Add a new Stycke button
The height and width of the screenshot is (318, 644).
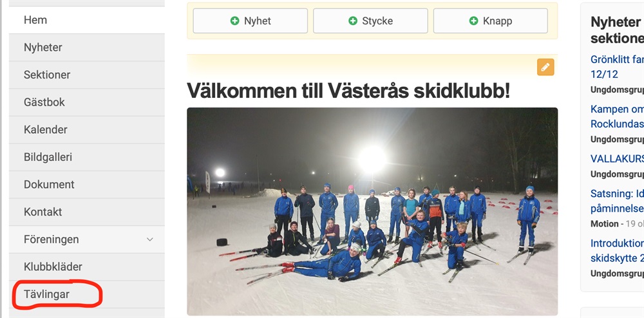(x=370, y=21)
